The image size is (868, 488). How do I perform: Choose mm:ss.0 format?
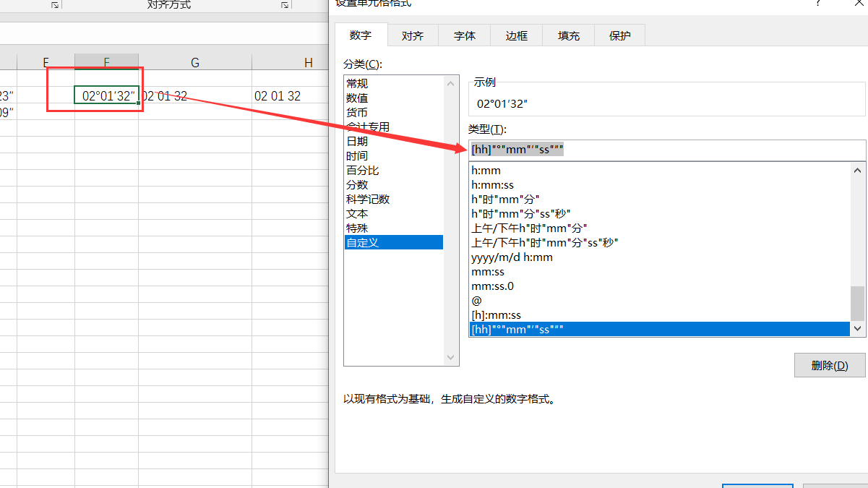pyautogui.click(x=660, y=286)
